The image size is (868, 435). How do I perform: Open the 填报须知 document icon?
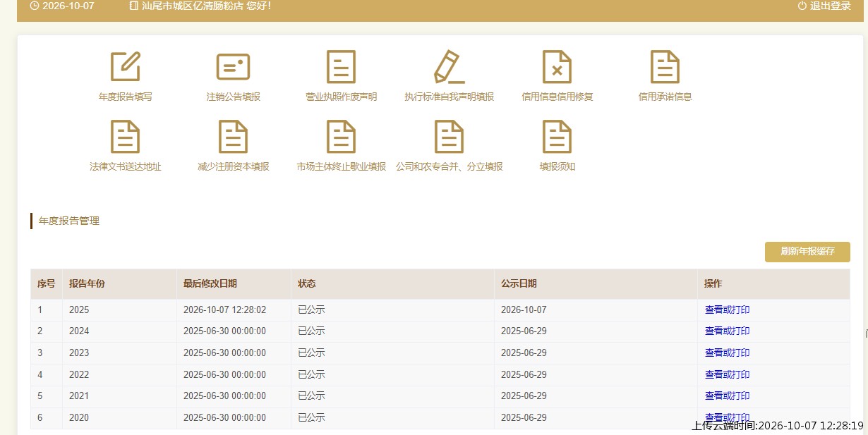[x=557, y=137]
